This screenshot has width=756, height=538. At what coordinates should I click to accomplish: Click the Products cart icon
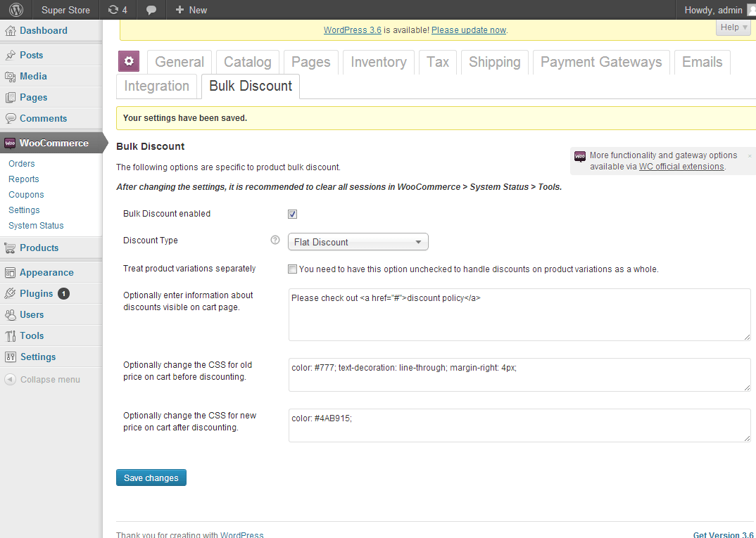click(x=10, y=248)
